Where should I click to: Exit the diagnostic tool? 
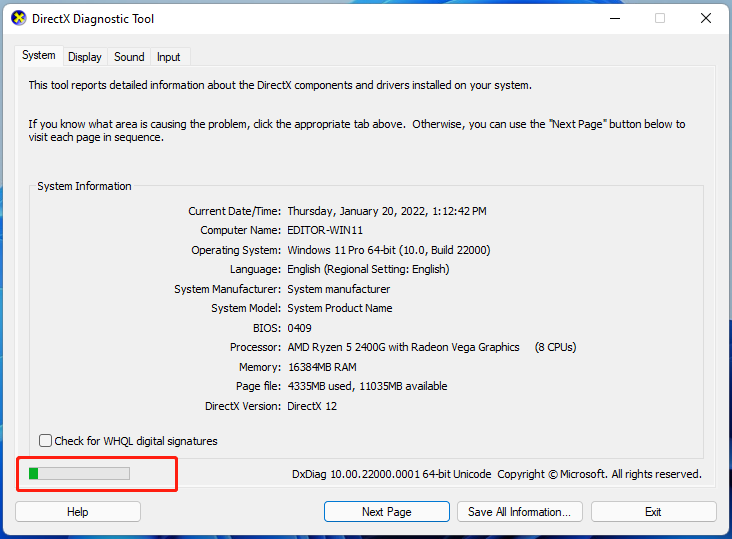pos(653,512)
